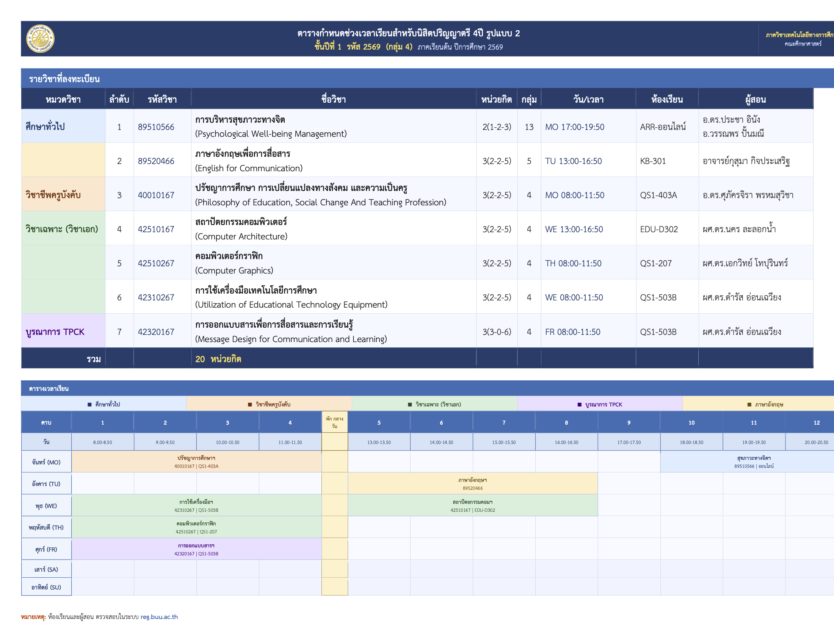
Task: Select the MO 17:00-19:50 time cell
Action: [x=588, y=127]
